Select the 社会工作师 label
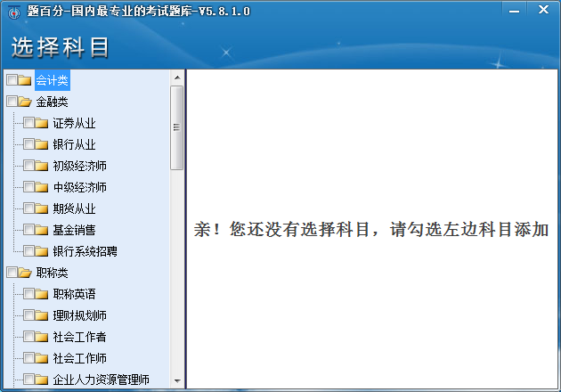 coord(80,358)
